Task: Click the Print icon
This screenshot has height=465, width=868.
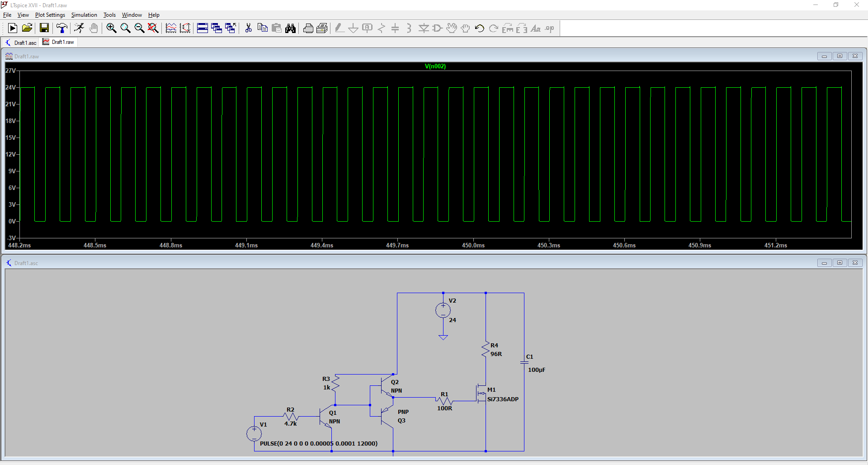Action: 308,28
